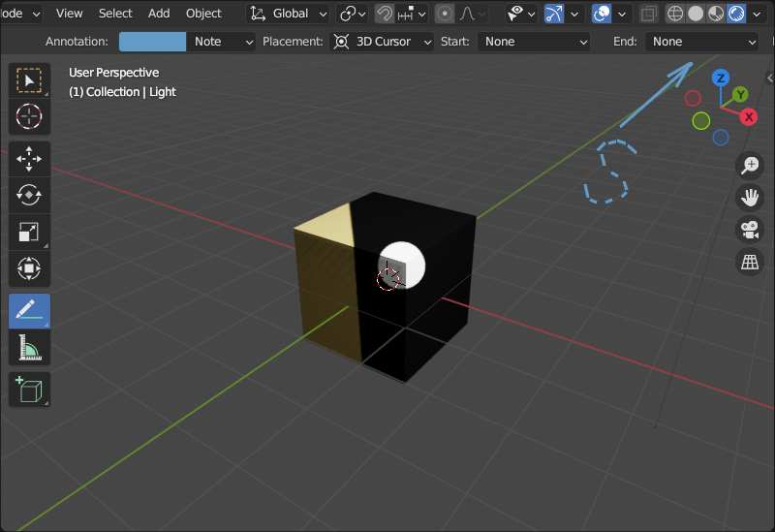This screenshot has height=532, width=775.
Task: Open the proportional falloff dropdown
Action: click(472, 14)
